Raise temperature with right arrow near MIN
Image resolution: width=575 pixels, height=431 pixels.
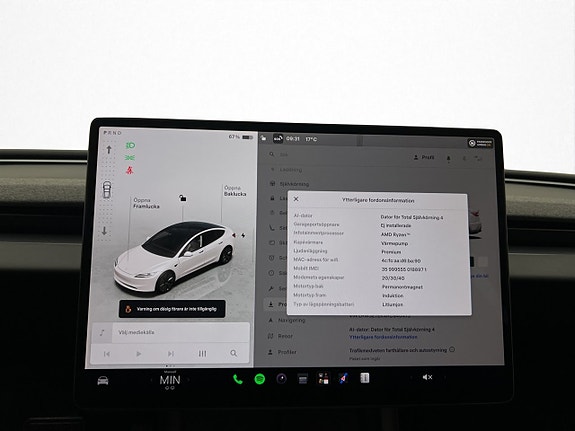(x=188, y=380)
